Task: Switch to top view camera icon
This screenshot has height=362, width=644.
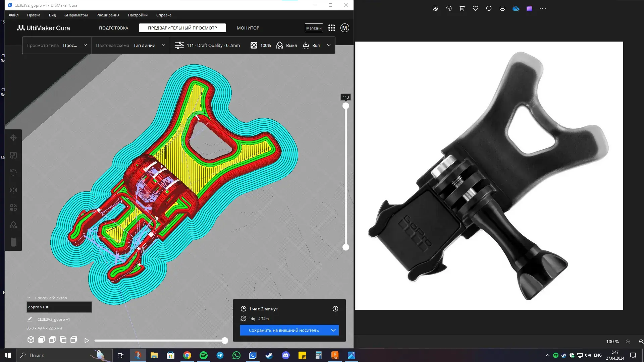Action: (52, 340)
